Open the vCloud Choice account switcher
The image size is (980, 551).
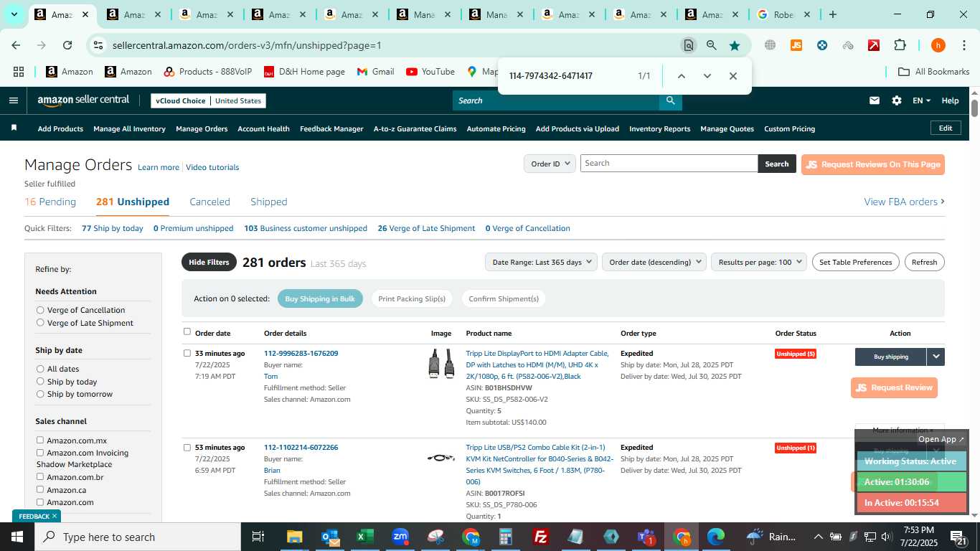pos(209,100)
